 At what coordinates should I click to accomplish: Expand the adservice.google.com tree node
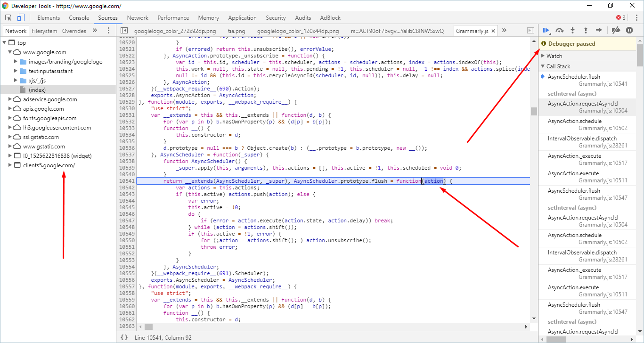10,99
